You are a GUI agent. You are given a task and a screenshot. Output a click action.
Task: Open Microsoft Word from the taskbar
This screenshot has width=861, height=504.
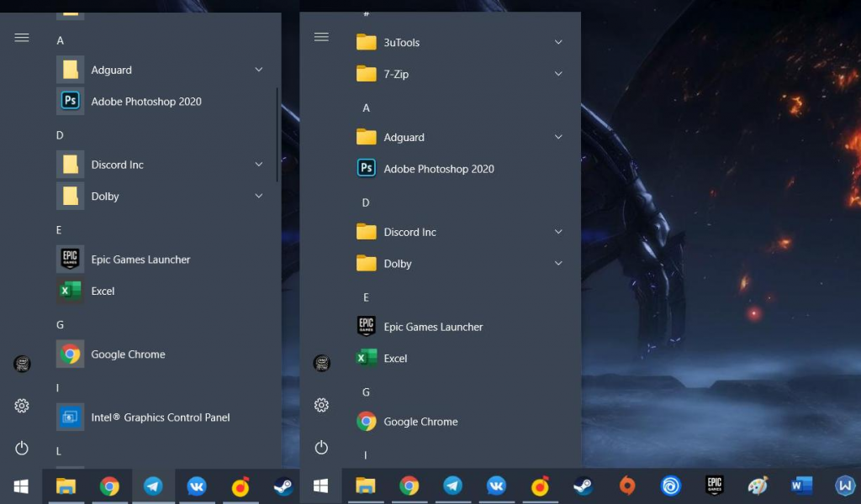[801, 486]
